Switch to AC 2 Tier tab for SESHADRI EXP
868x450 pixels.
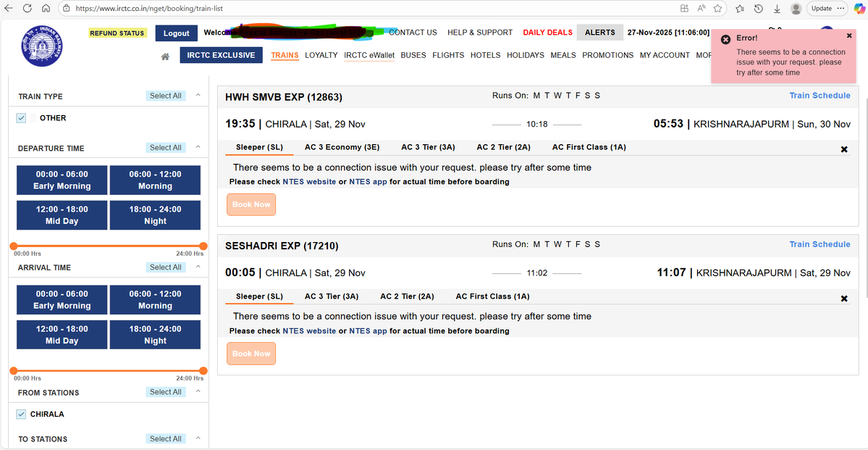(407, 296)
